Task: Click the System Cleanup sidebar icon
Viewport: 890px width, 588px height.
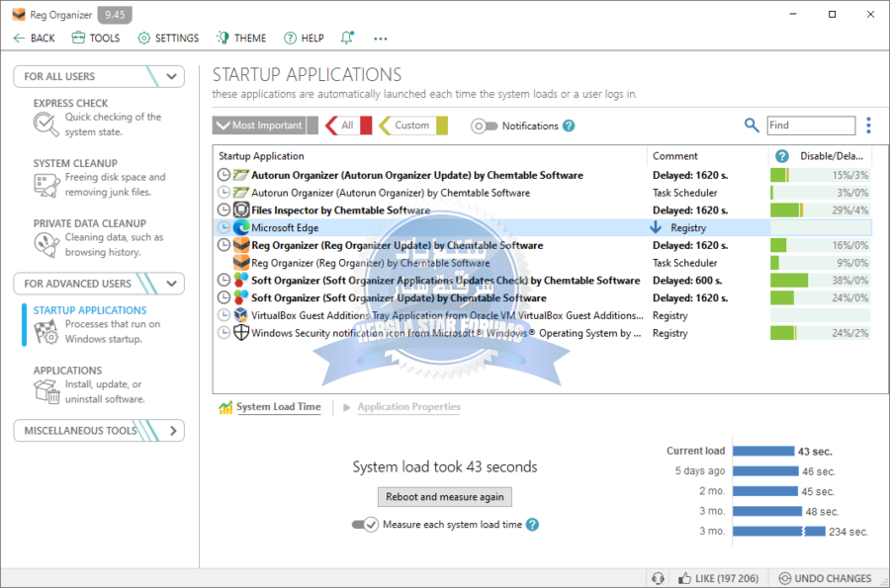Action: pyautogui.click(x=46, y=185)
